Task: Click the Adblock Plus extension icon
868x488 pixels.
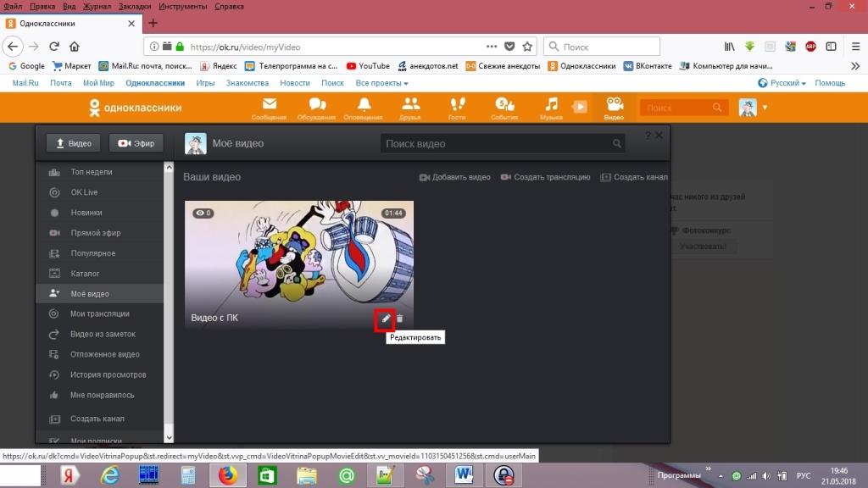Action: (810, 47)
